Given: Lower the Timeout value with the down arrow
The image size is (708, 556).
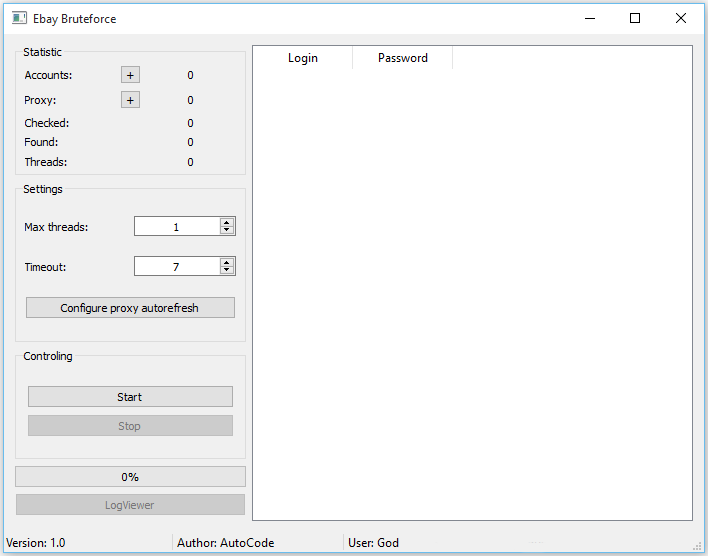Looking at the screenshot, I should tap(227, 270).
